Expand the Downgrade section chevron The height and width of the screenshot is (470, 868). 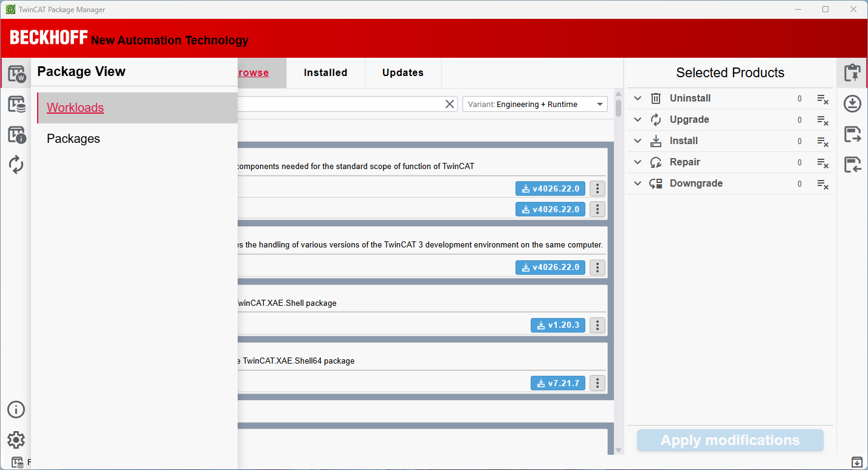(x=638, y=184)
